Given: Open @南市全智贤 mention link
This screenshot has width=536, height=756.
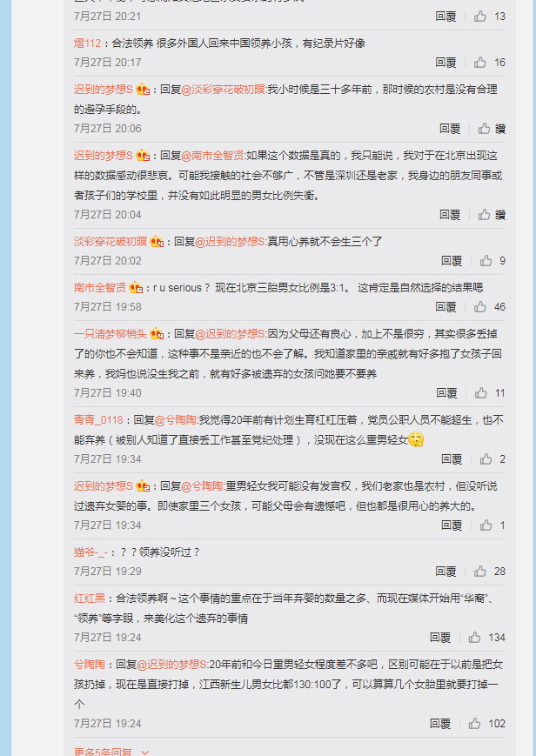Looking at the screenshot, I should pyautogui.click(x=213, y=155).
